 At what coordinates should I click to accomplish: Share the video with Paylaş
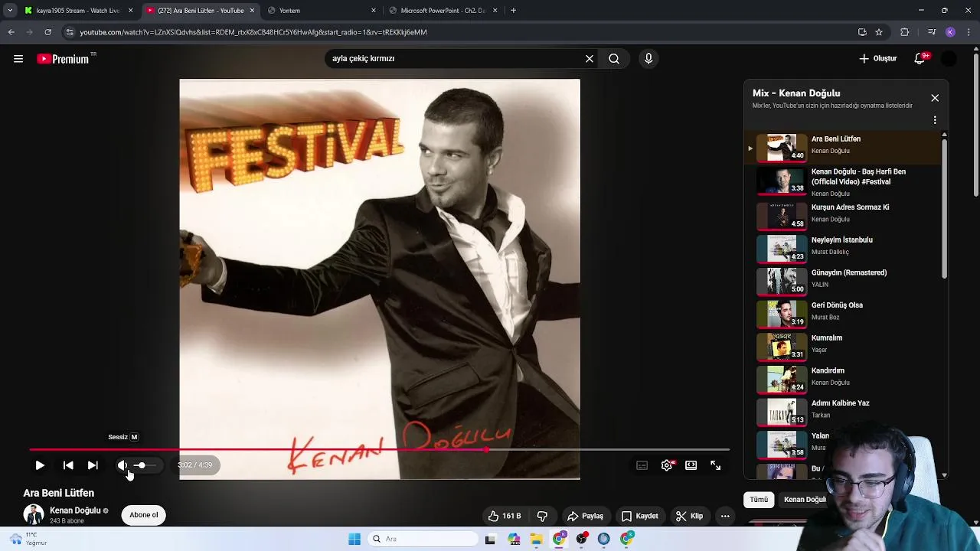[x=586, y=517]
